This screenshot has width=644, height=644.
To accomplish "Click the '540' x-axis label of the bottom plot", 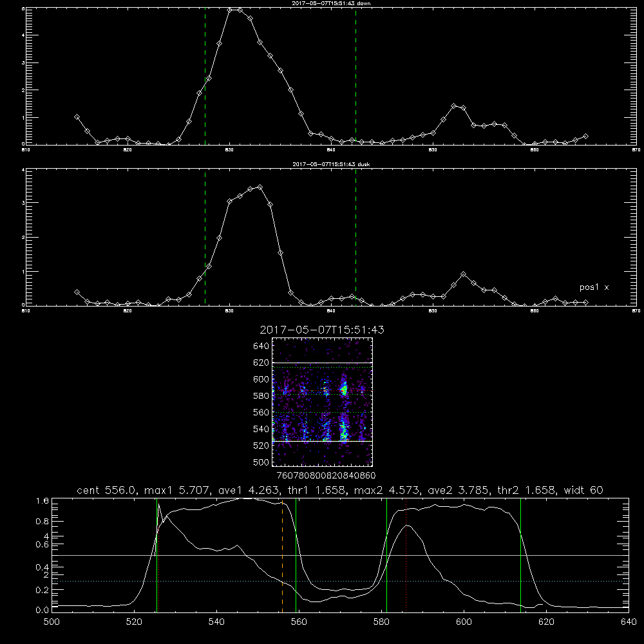I will click(216, 622).
